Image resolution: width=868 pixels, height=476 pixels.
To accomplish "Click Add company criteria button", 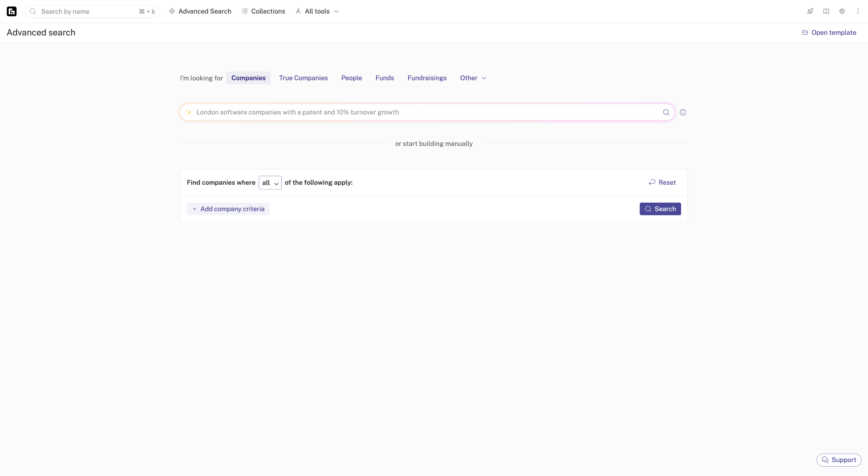I will point(228,209).
